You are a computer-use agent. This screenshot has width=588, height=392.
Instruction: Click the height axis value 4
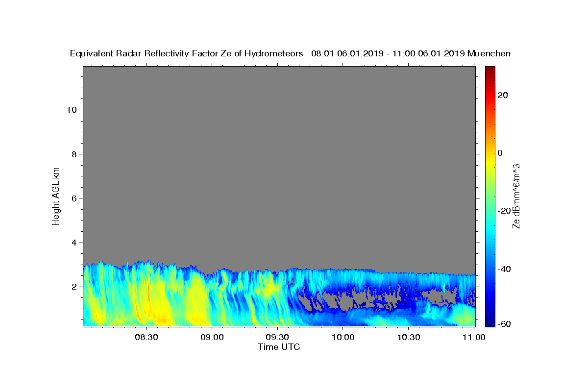click(x=74, y=243)
